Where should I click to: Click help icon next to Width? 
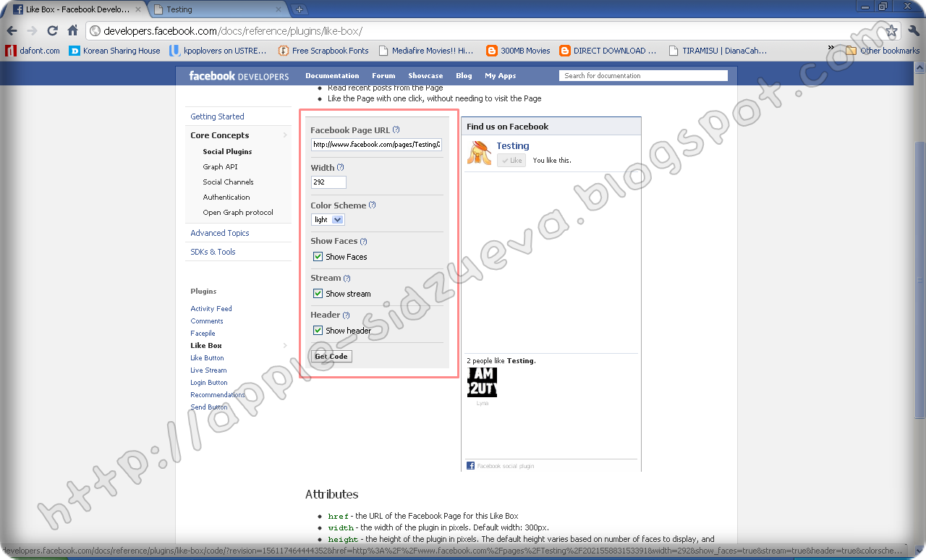pyautogui.click(x=341, y=167)
